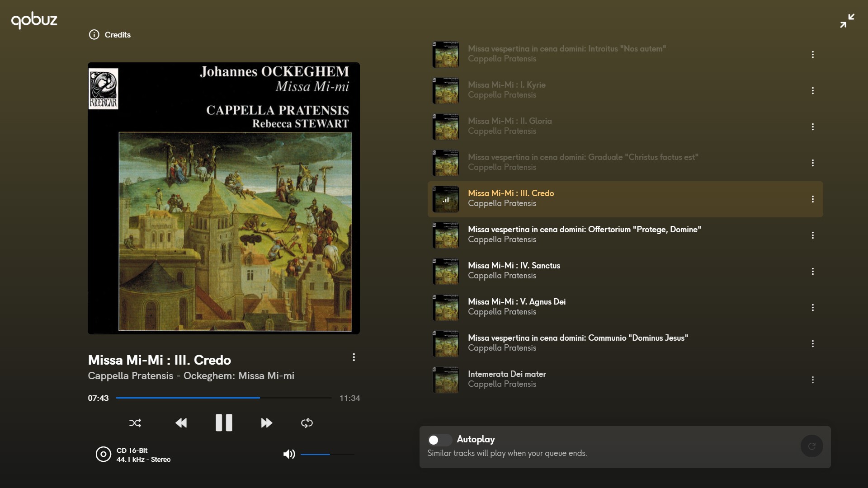Skip to the previous track
The height and width of the screenshot is (488, 868).
point(181,423)
